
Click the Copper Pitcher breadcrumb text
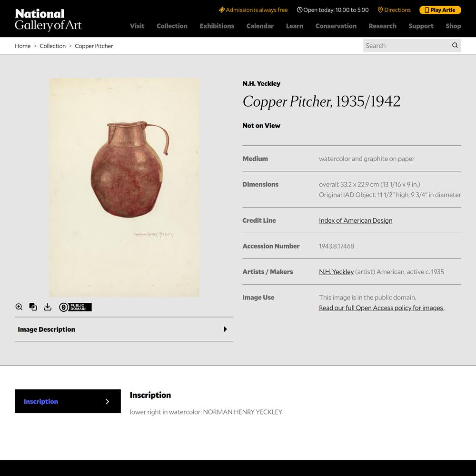click(x=94, y=46)
